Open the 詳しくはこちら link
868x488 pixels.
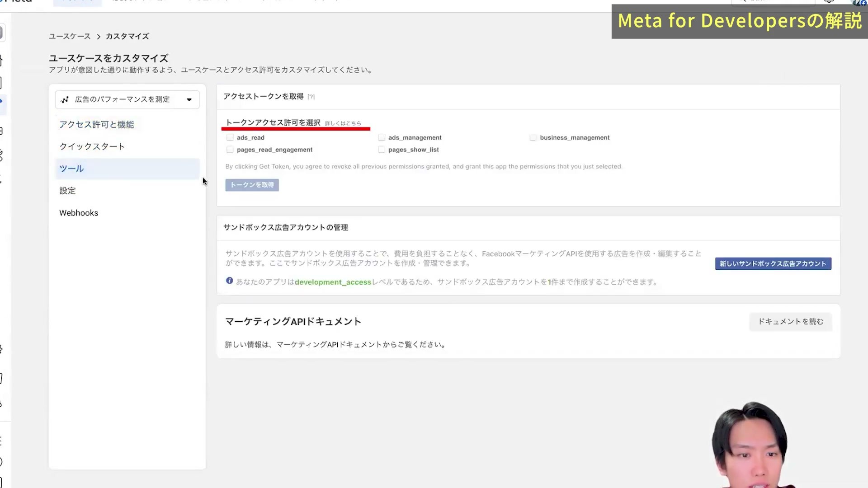pos(343,123)
